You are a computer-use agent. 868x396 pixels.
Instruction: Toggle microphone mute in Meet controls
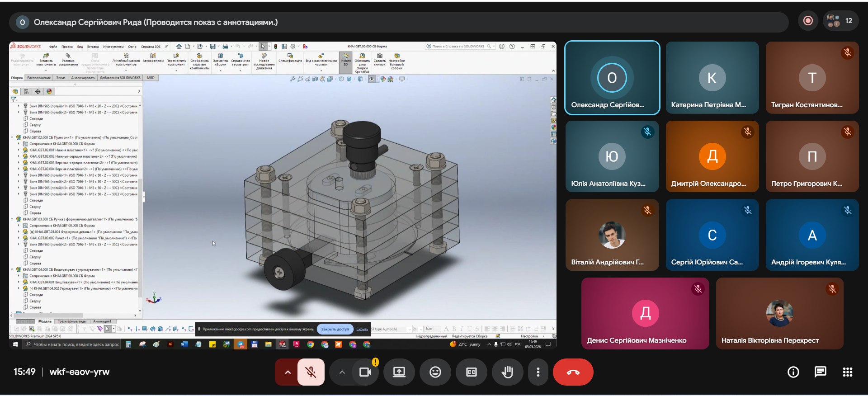click(x=311, y=372)
